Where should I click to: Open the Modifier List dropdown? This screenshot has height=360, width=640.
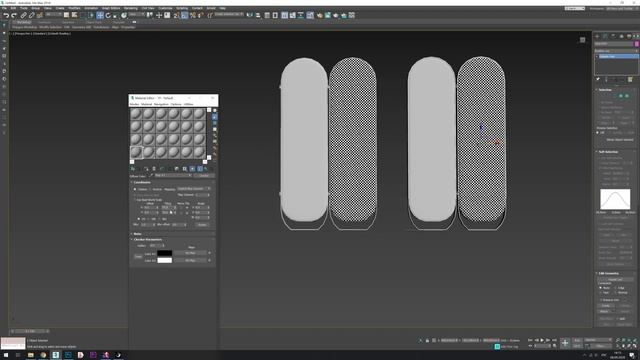point(616,51)
